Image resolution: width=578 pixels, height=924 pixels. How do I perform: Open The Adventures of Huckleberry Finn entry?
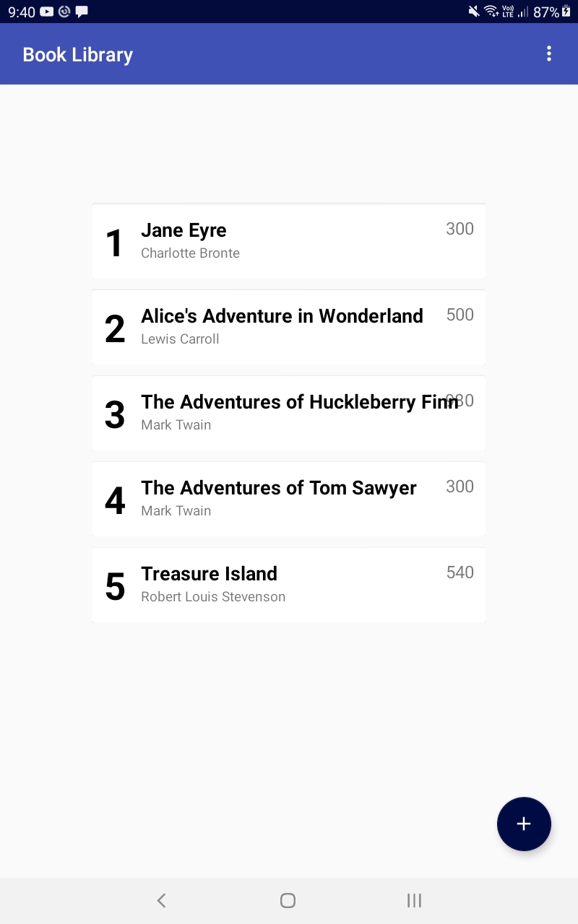(x=289, y=413)
